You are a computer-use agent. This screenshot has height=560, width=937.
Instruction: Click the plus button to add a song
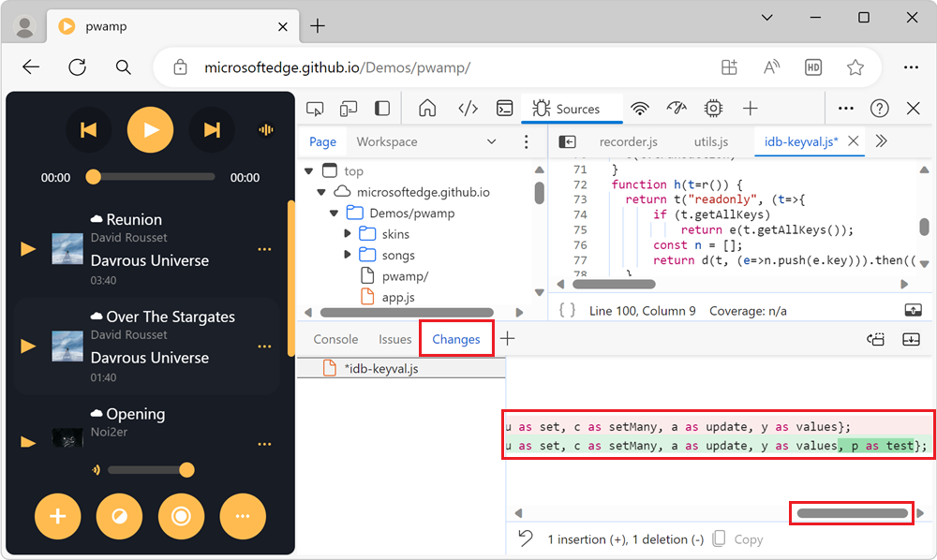pyautogui.click(x=57, y=516)
